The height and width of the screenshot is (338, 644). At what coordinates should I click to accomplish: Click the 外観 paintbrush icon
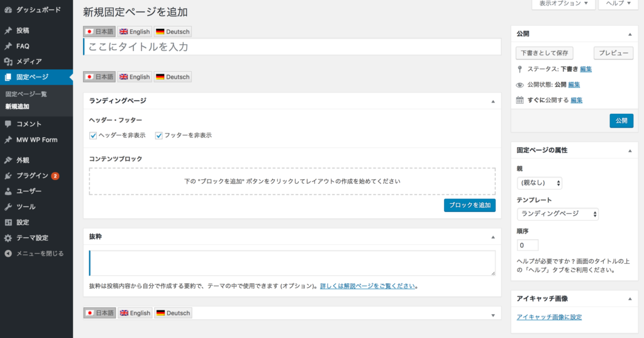click(x=8, y=160)
